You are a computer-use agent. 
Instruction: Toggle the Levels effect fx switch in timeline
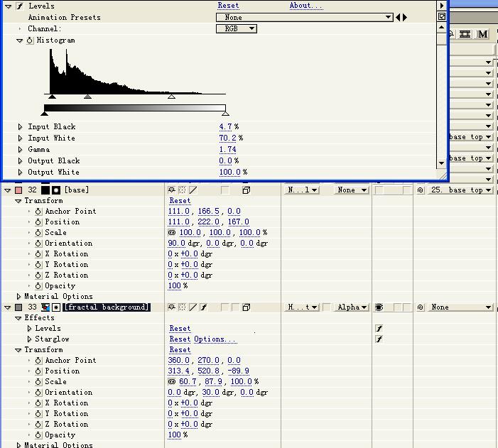coord(379,328)
